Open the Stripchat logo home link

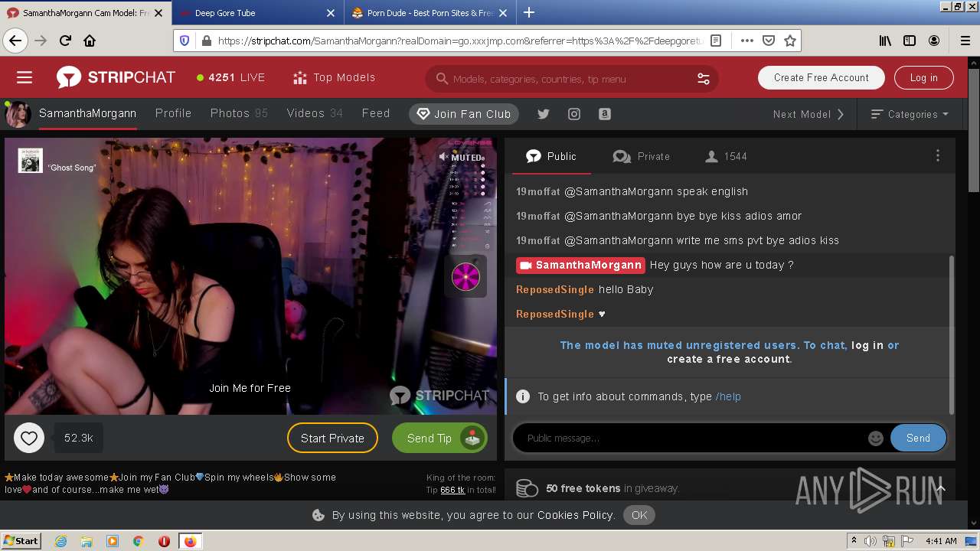coord(116,77)
